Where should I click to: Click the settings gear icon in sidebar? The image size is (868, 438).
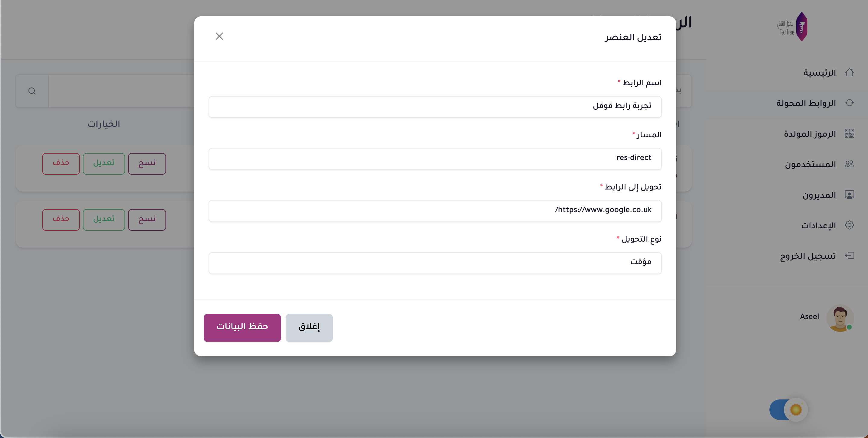pyautogui.click(x=849, y=225)
